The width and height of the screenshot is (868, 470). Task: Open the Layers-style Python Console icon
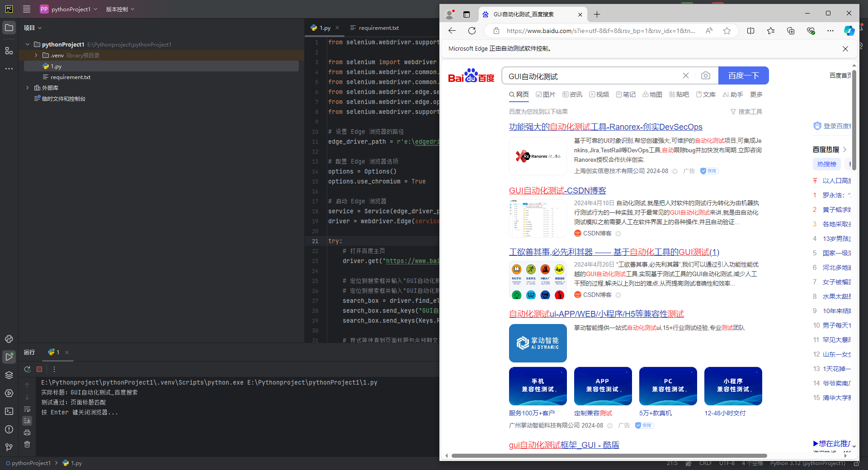(9, 375)
